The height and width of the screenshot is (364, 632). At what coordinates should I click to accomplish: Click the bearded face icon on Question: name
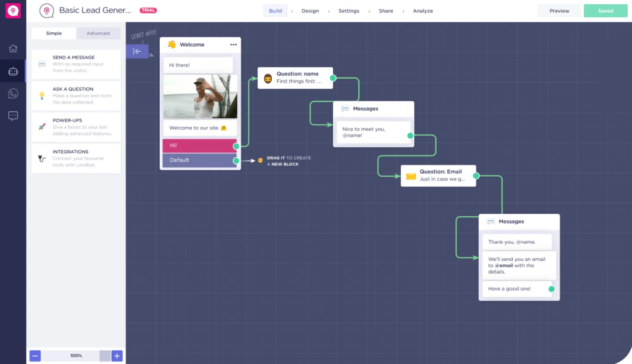[268, 78]
